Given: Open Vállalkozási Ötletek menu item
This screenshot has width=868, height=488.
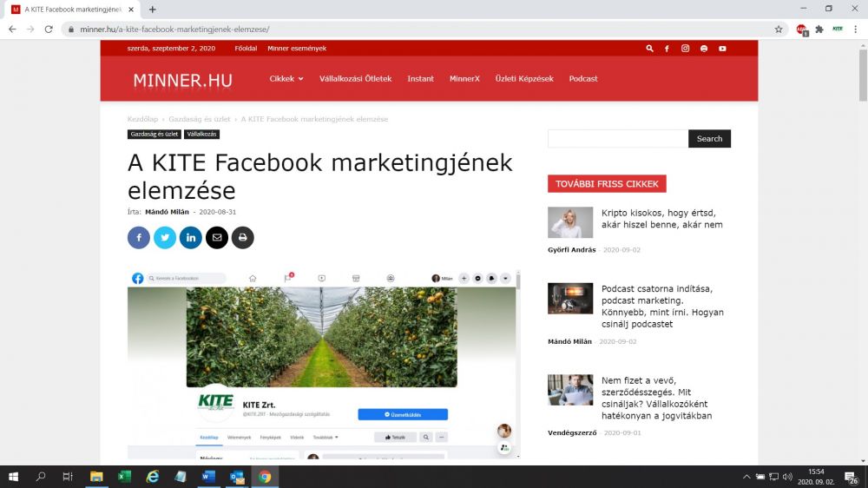Looking at the screenshot, I should click(x=355, y=79).
